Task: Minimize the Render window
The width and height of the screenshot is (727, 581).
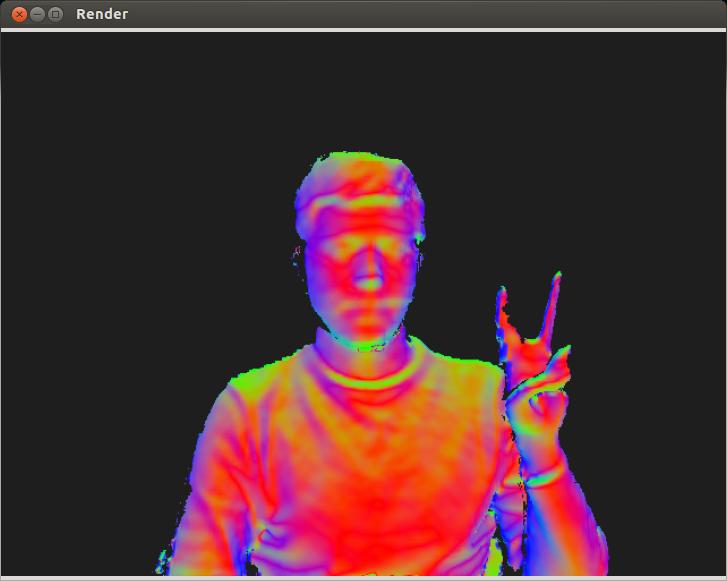Action: pyautogui.click(x=37, y=14)
